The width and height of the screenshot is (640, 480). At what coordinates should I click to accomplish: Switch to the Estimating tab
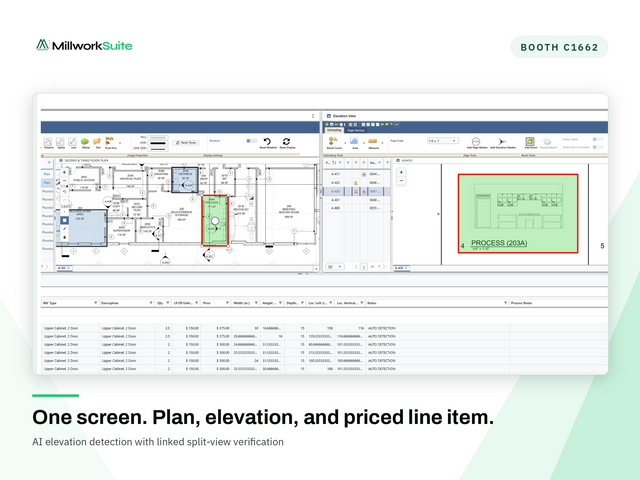(334, 130)
